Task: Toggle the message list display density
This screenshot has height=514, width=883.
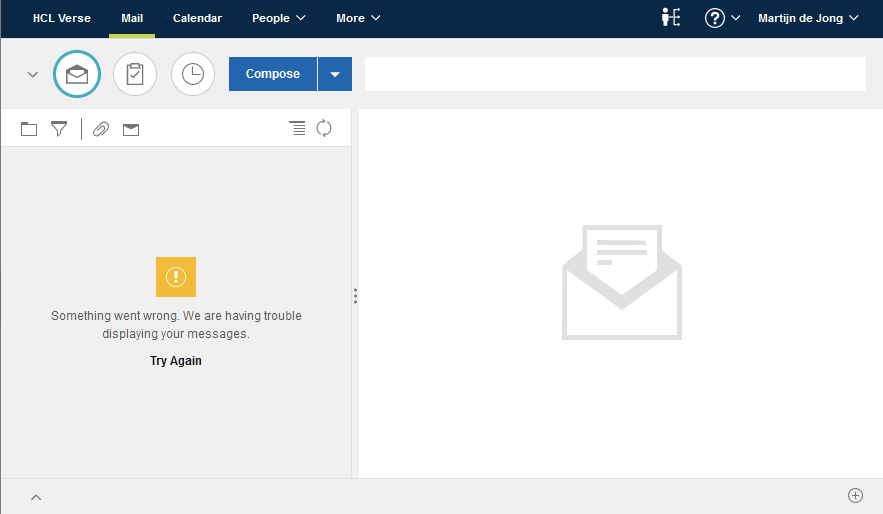Action: [x=297, y=128]
